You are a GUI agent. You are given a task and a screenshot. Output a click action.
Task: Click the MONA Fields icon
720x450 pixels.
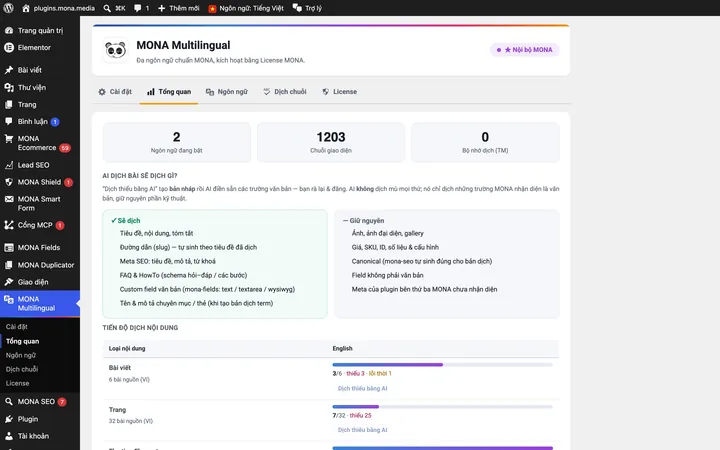click(9, 248)
